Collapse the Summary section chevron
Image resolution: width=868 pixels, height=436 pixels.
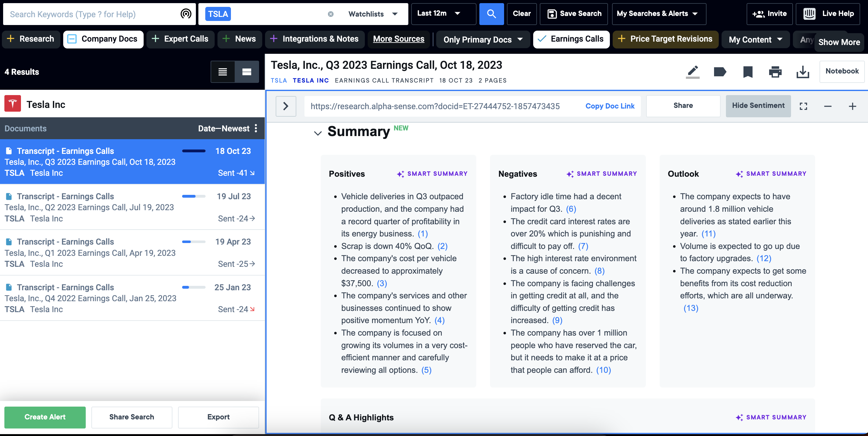318,133
